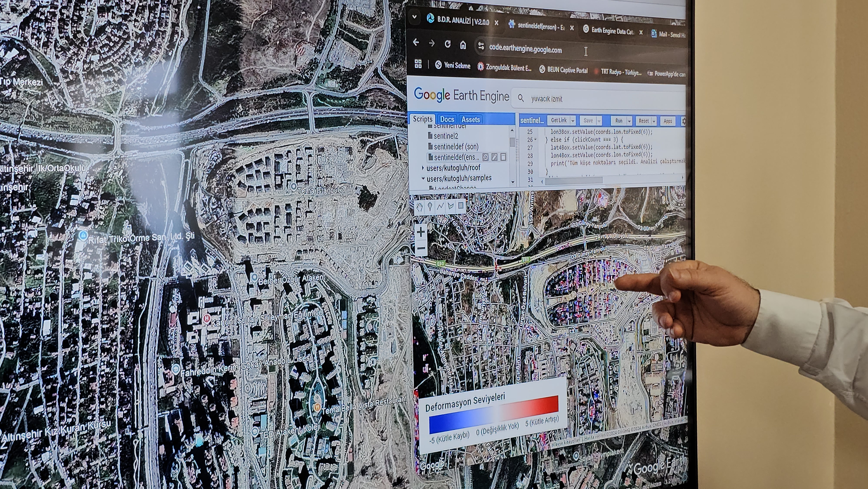Click the code editor horizontal scrollbar
Viewport: 868px width, 489px height.
[574, 180]
